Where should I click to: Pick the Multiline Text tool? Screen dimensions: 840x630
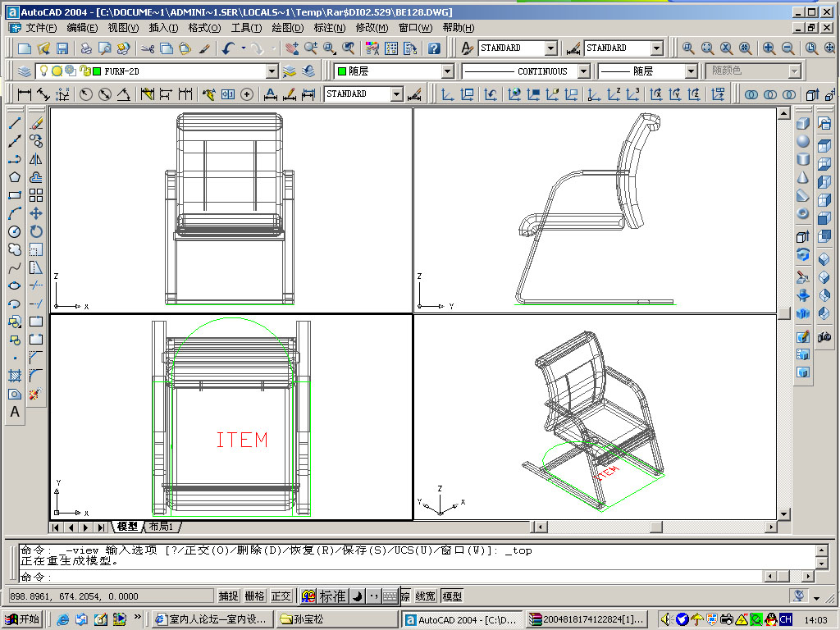pos(15,413)
